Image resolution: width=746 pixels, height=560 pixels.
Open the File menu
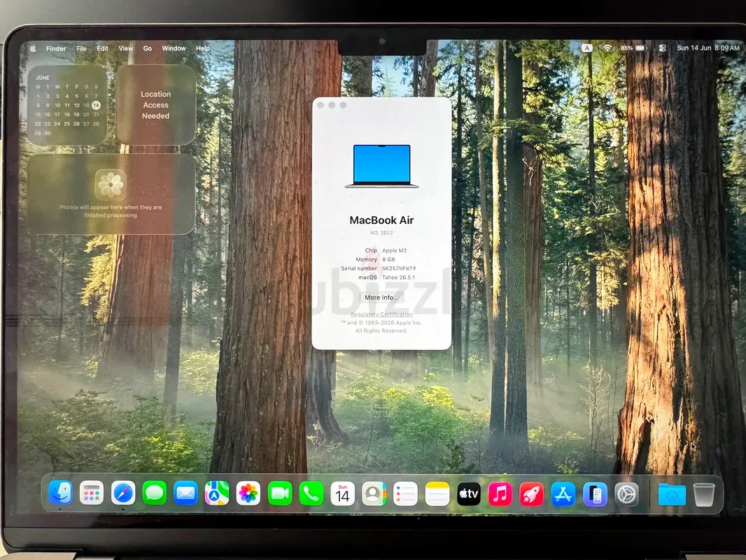(81, 48)
